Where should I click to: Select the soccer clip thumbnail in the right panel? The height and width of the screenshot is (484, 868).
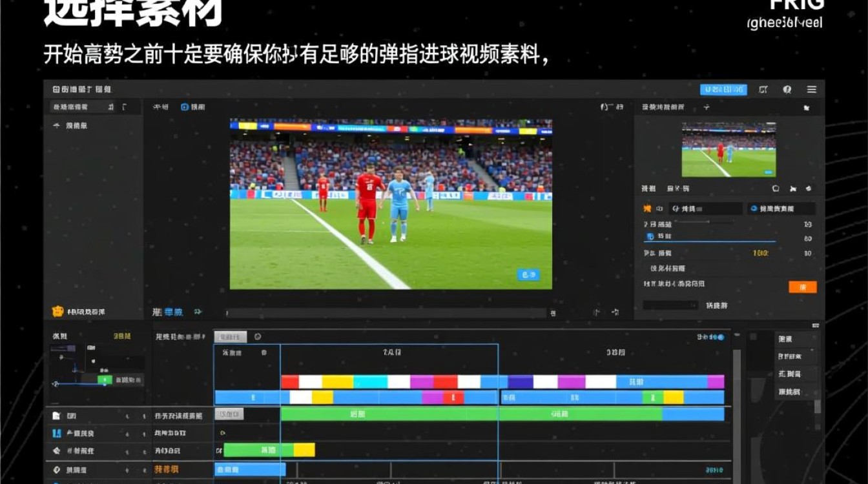click(728, 149)
